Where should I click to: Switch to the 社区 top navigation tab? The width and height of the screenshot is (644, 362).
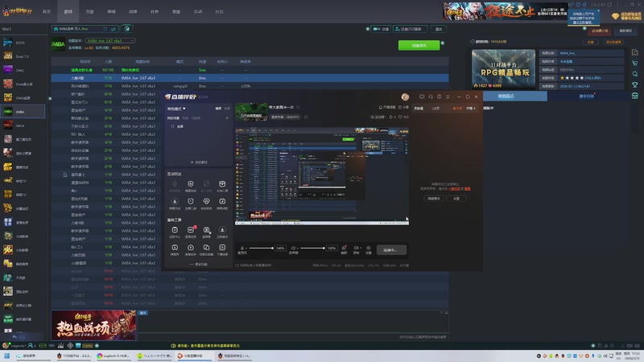pos(219,11)
